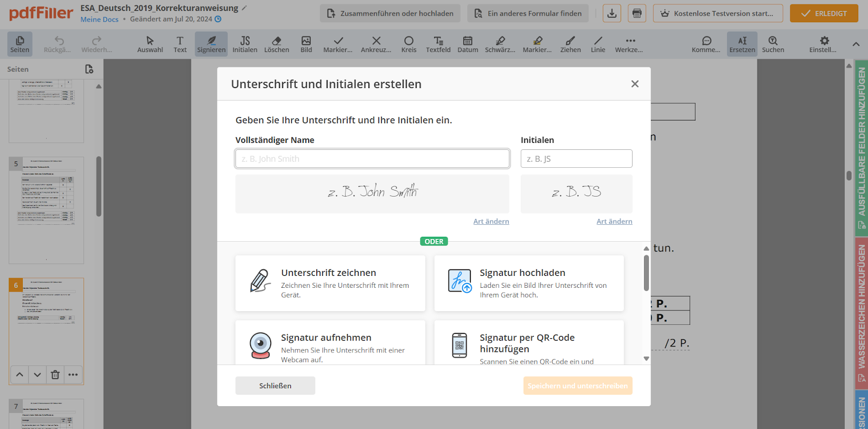
Task: Open page 5 thumbnail
Action: [x=47, y=210]
